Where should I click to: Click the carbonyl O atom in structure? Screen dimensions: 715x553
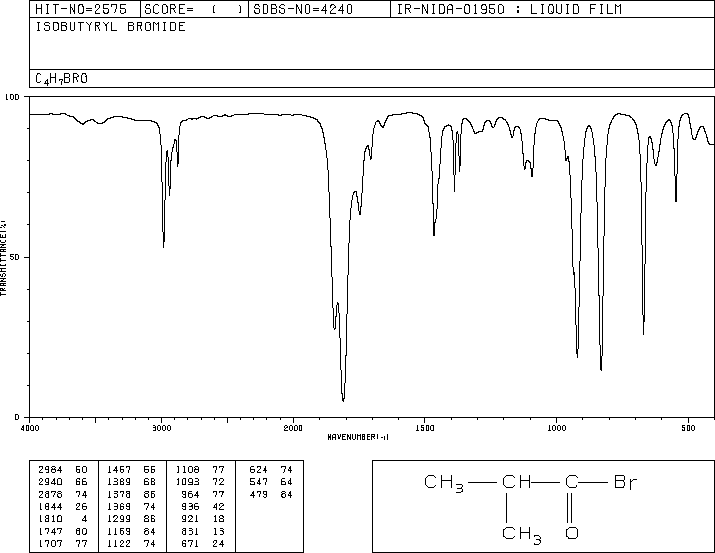[x=572, y=532]
